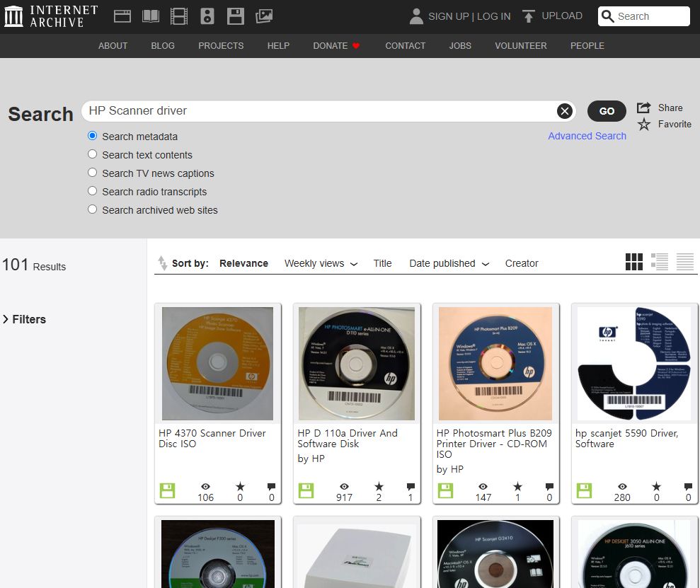Open the Software floppy-disk icon
Image resolution: width=700 pixels, height=588 pixels.
(x=235, y=16)
